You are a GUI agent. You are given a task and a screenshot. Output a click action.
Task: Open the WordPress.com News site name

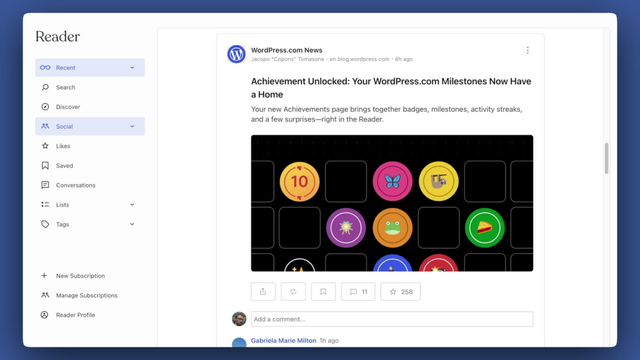[287, 50]
